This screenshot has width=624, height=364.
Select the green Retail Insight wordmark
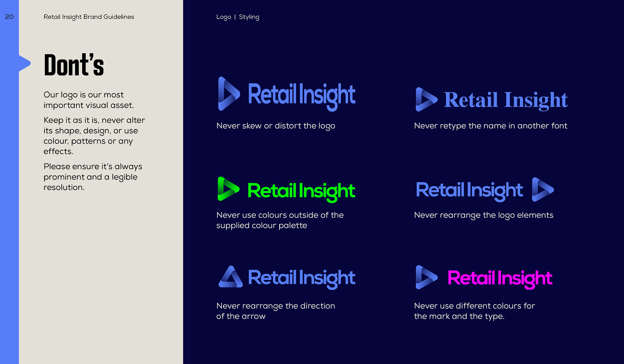coord(301,191)
